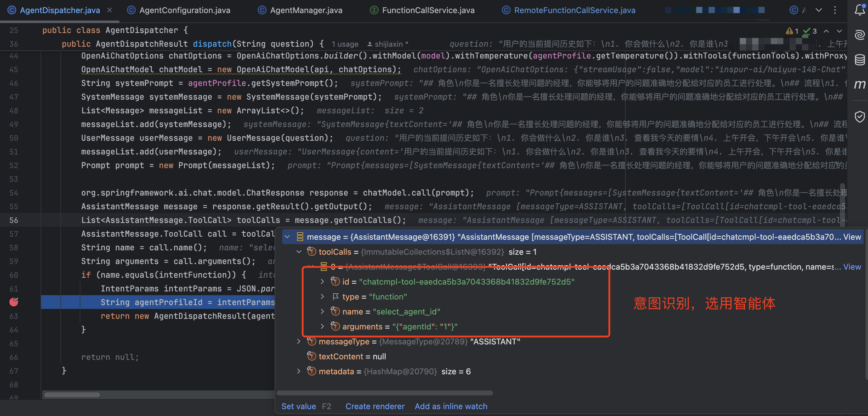The image size is (868, 416).
Task: Open the hidden editor tabs dropdown
Action: tap(819, 11)
